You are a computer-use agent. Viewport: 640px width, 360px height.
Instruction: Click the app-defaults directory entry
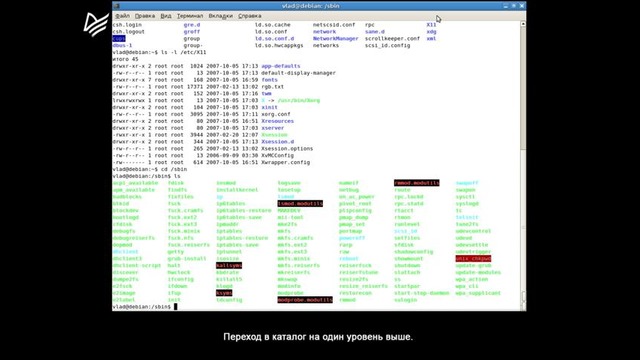pos(281,66)
